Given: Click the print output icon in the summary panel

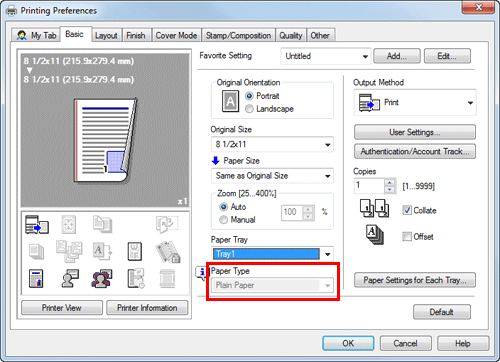Looking at the screenshot, I should click(x=37, y=224).
